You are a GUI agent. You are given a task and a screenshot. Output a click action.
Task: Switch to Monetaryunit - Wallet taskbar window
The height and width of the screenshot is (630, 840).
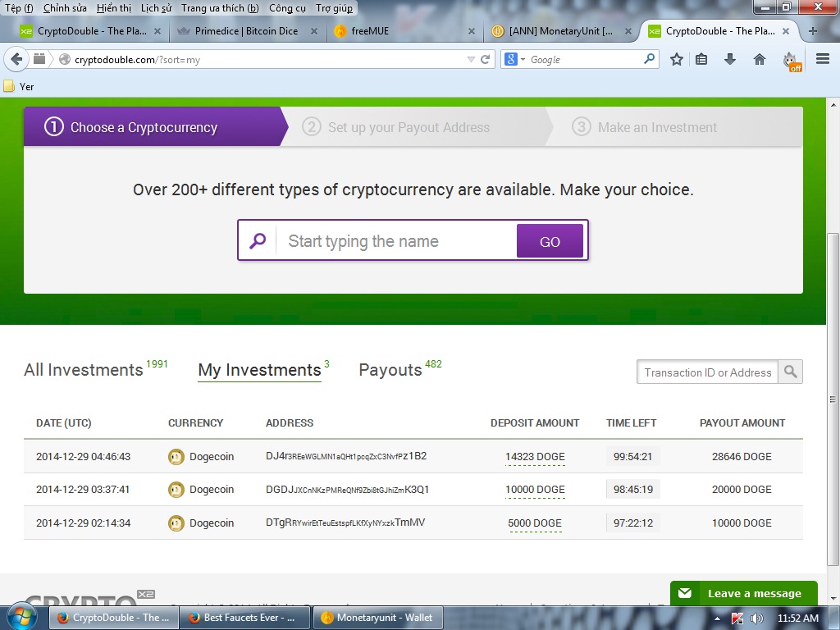(x=378, y=618)
